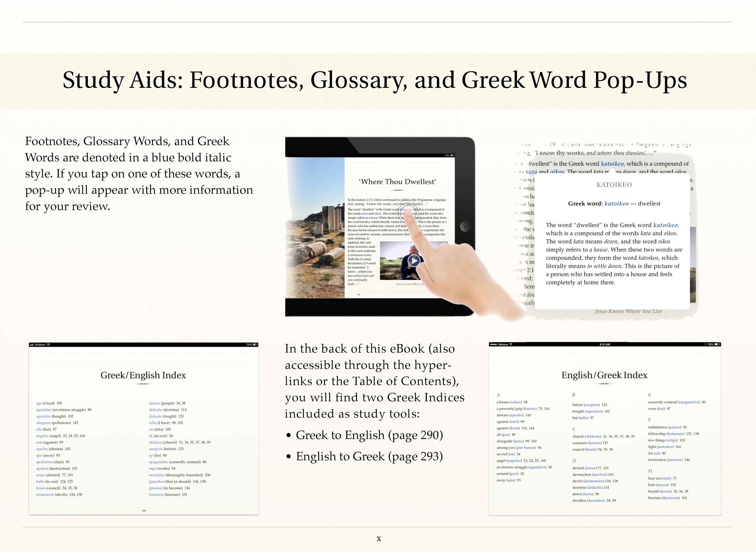Play the video on the iPad screen
Viewport: 756px width, 552px height.
point(414,261)
